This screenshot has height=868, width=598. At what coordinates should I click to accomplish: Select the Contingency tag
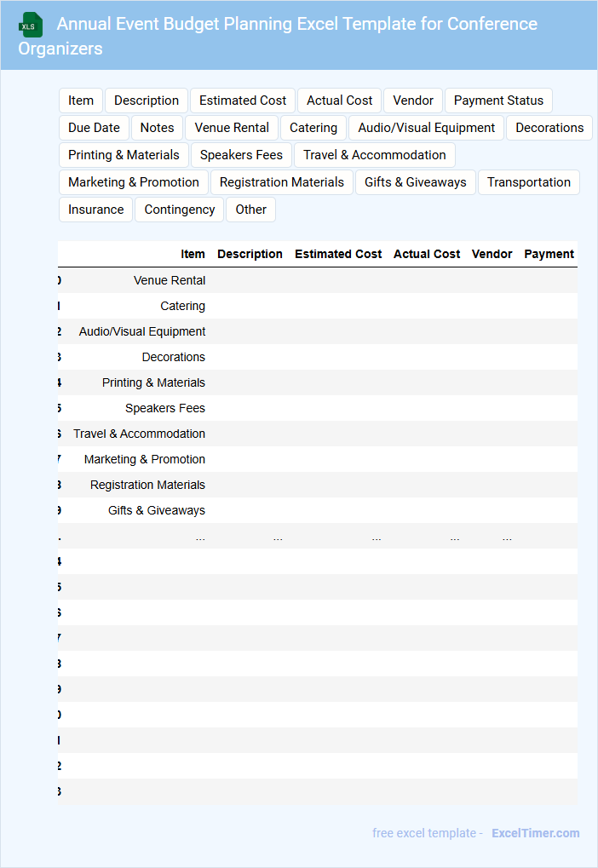click(x=180, y=210)
